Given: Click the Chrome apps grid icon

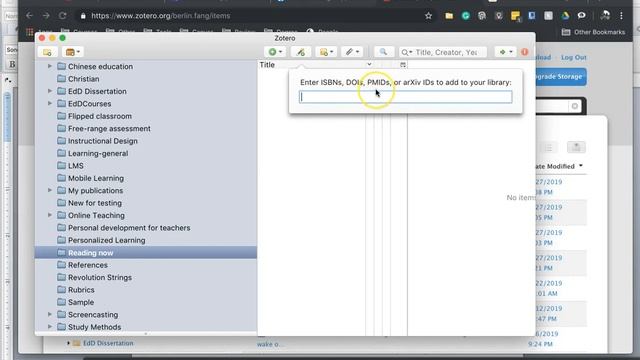Looking at the screenshot, I should click(29, 32).
